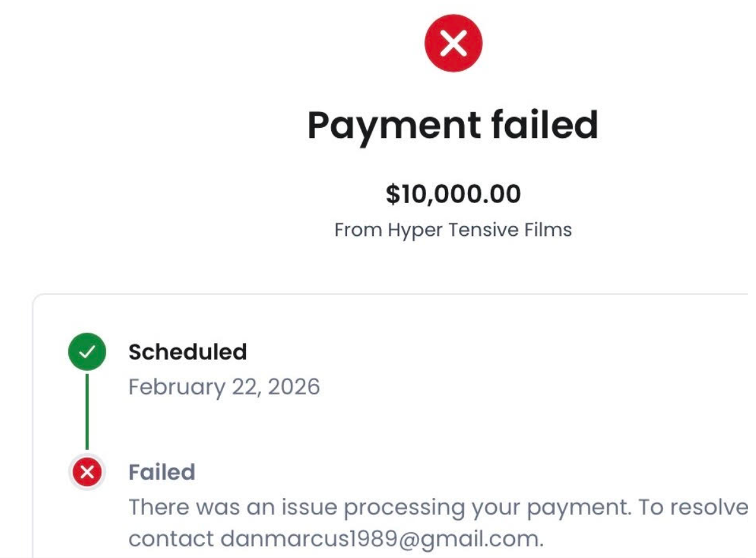This screenshot has width=756, height=558.
Task: Click the small red X Failed step icon
Action: [x=87, y=471]
